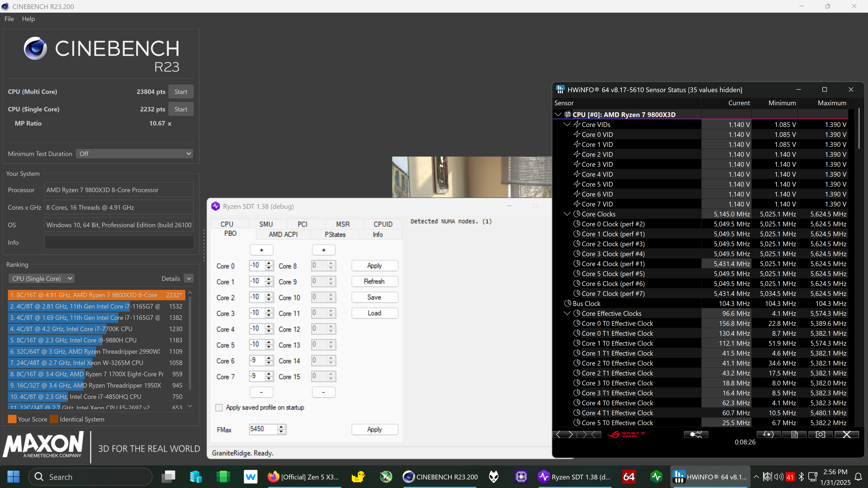This screenshot has width=868, height=488.
Task: Reset HWiNFO min/max with clock icon
Action: click(x=769, y=434)
